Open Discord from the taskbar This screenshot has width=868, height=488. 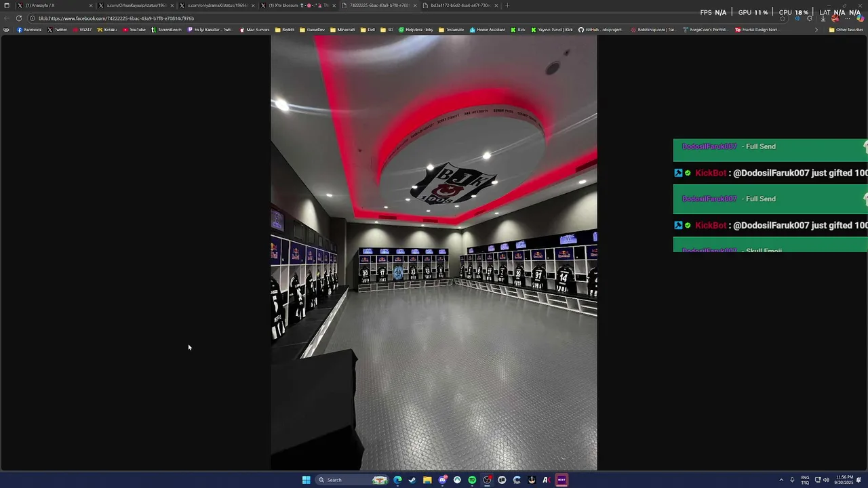click(442, 480)
